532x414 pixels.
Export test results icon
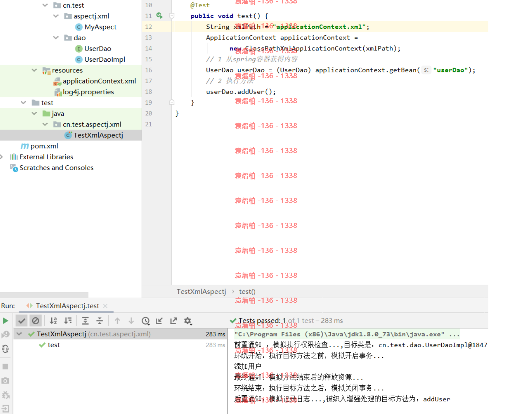[174, 321]
